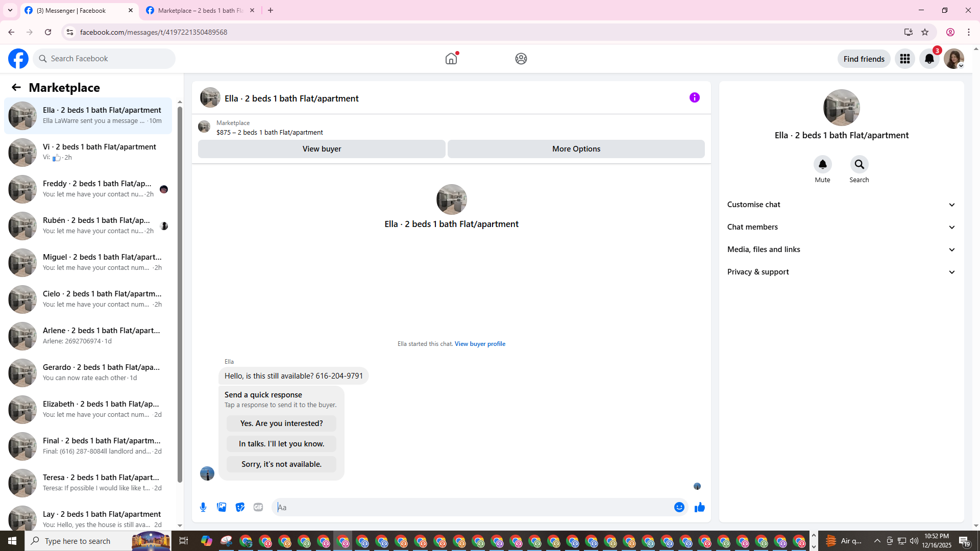
Task: Install app icon in address bar
Action: 908,32
